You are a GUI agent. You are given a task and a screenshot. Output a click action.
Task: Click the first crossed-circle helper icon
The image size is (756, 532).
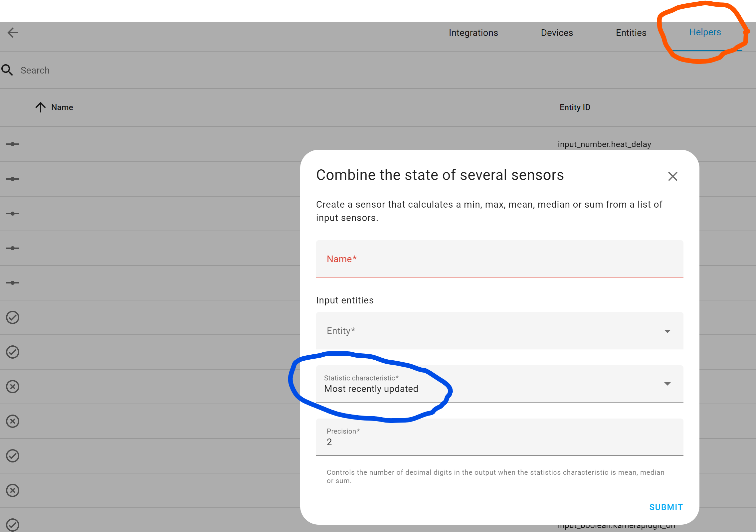[12, 386]
